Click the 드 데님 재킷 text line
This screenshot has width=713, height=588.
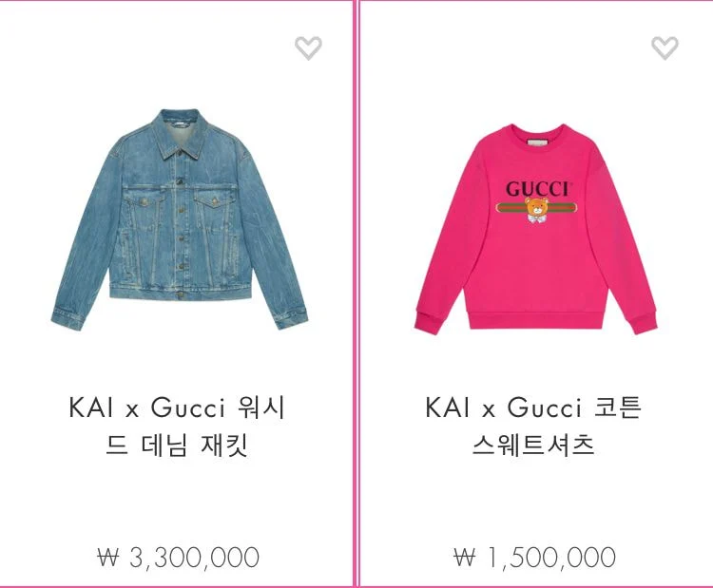coord(177,445)
